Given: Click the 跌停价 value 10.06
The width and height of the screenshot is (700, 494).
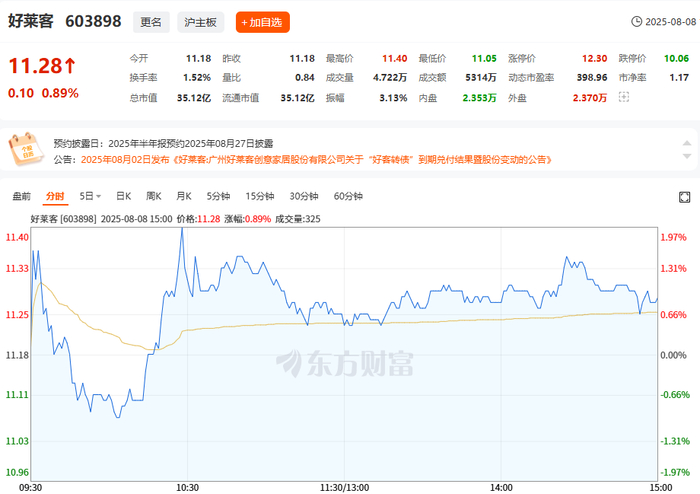Looking at the screenshot, I should (x=676, y=58).
